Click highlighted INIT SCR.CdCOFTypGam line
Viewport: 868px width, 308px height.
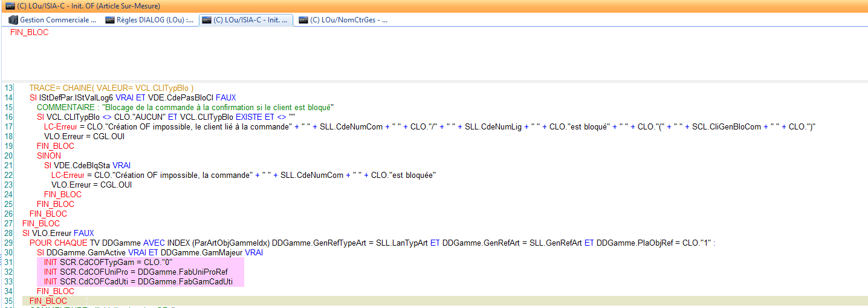tap(108, 262)
